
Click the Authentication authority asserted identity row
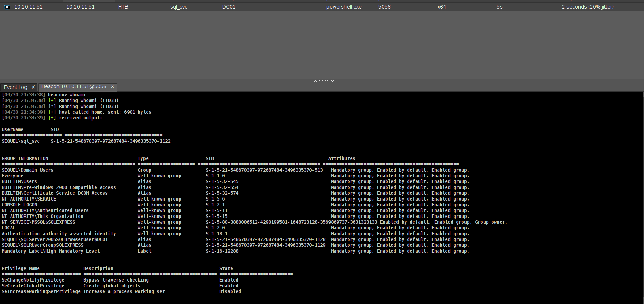(x=235, y=234)
